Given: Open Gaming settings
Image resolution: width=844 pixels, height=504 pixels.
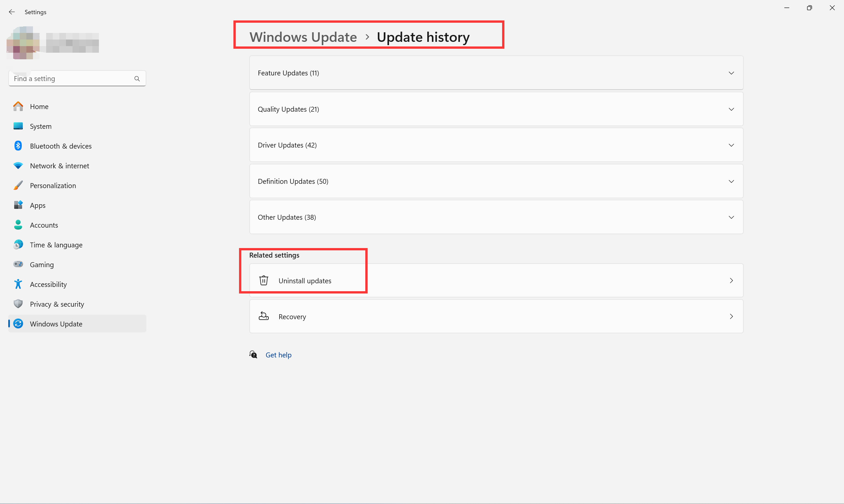Looking at the screenshot, I should coord(77,264).
